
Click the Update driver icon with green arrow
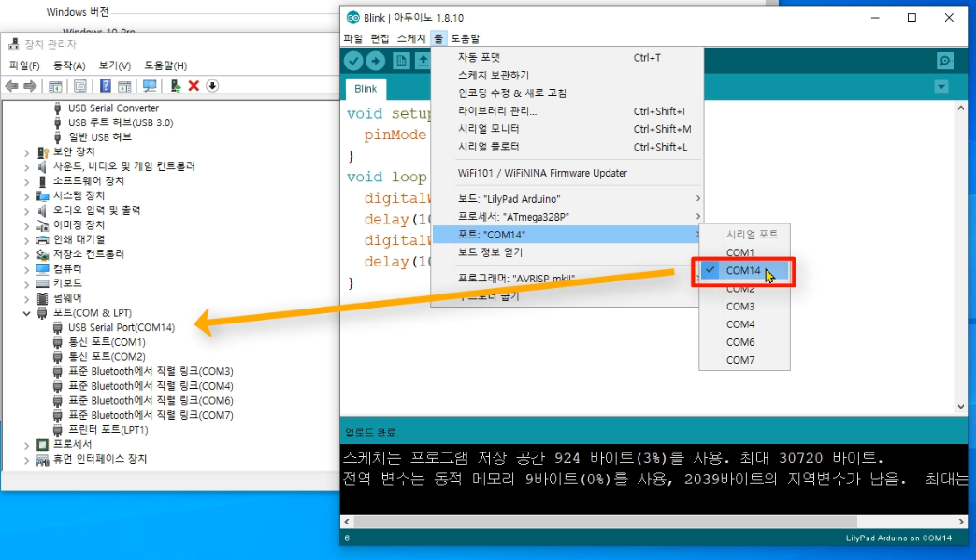click(176, 86)
